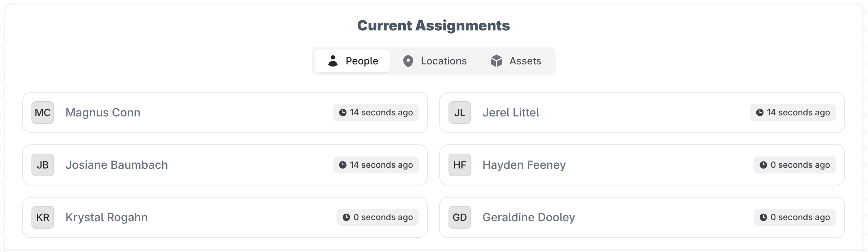This screenshot has width=868, height=252.
Task: Click Krystal Rogahn's 0 seconds ago badge
Action: pyautogui.click(x=377, y=217)
